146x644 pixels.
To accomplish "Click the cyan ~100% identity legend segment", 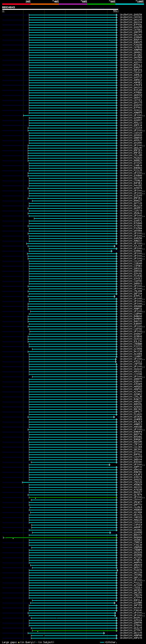I will (x=130, y=4).
